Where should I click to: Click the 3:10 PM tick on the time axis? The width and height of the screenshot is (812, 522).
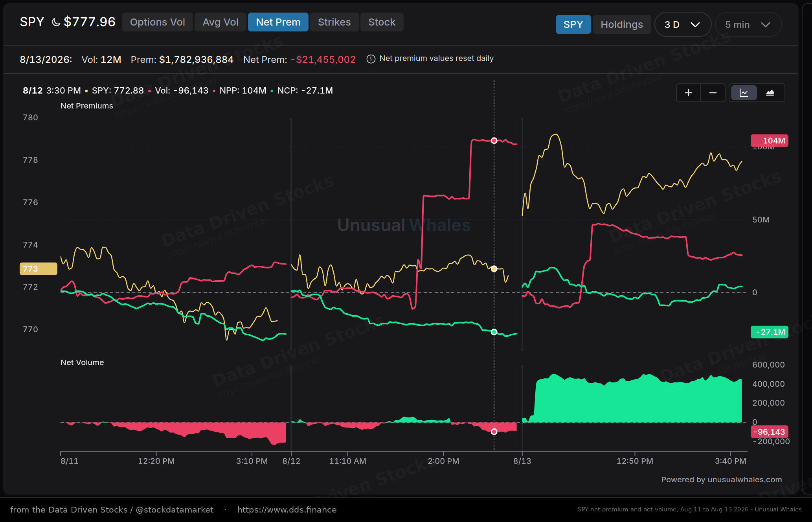(252, 461)
